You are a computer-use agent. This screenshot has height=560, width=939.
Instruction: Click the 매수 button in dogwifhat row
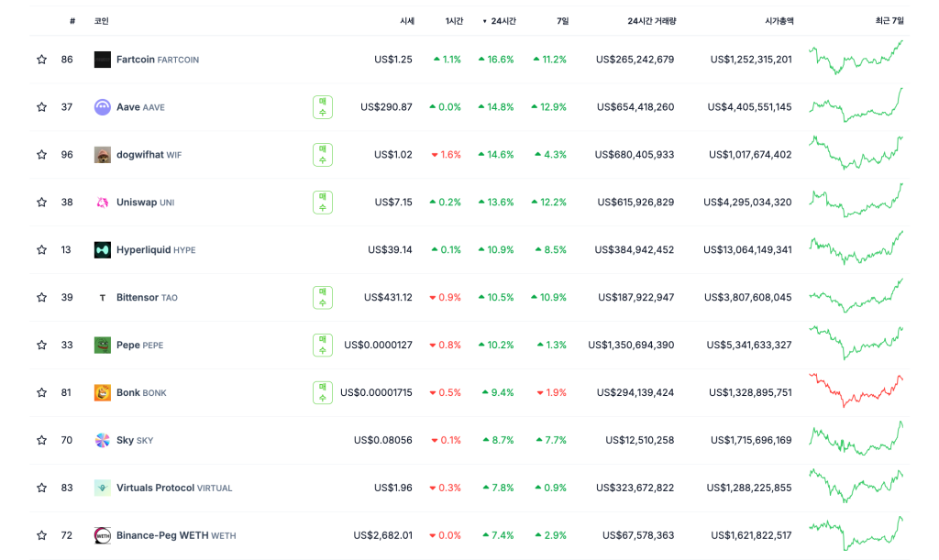(323, 155)
